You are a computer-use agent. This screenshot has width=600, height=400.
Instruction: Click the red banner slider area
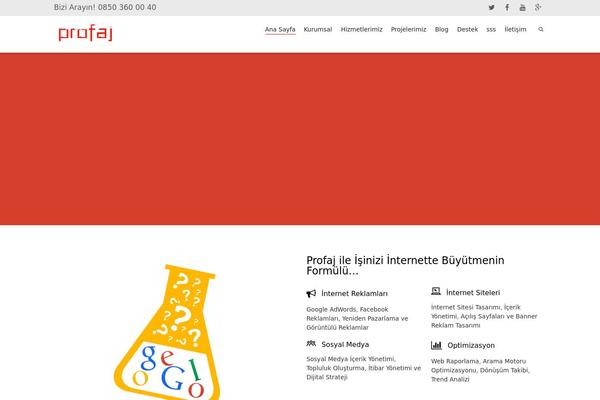(x=300, y=139)
